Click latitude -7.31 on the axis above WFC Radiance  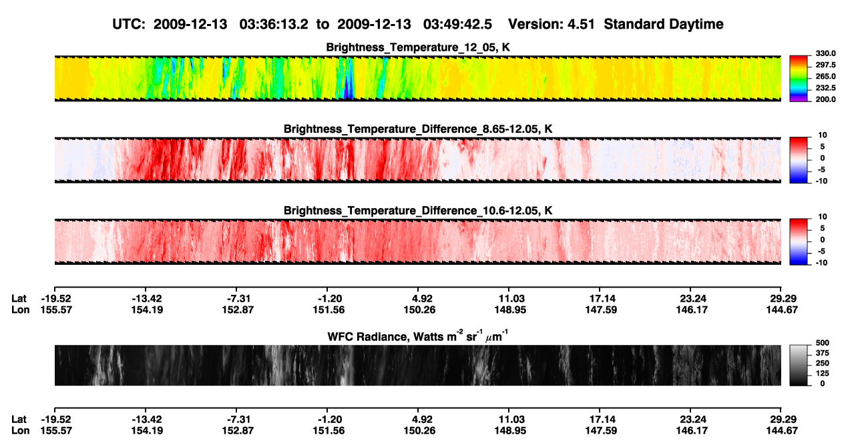238,298
